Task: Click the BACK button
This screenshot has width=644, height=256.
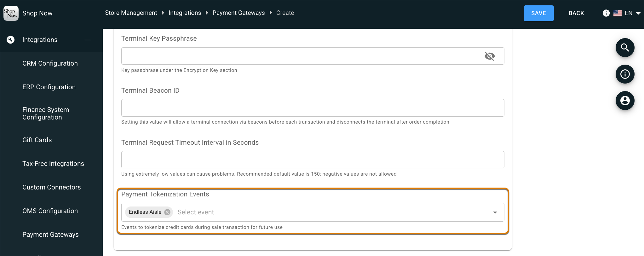Action: point(576,13)
